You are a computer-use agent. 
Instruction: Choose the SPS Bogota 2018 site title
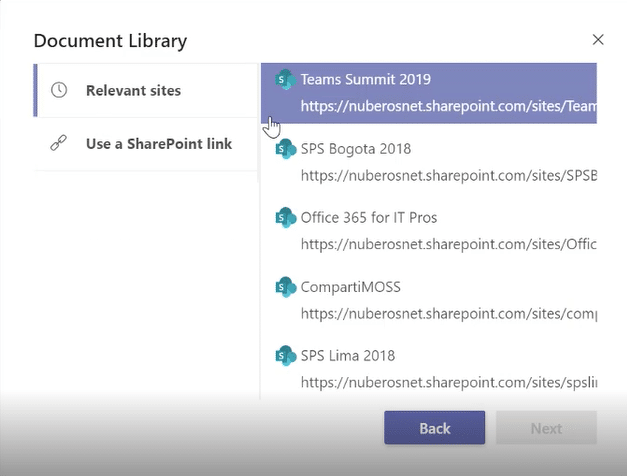coord(355,149)
